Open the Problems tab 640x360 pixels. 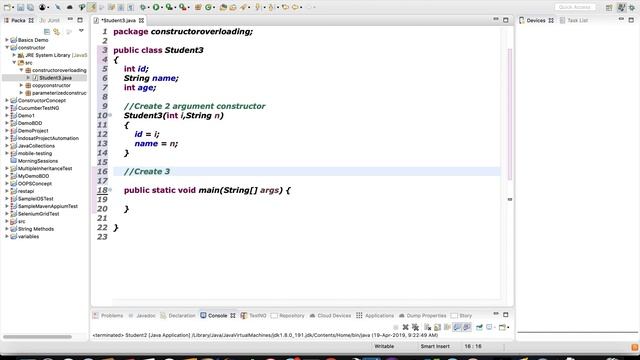coord(108,316)
